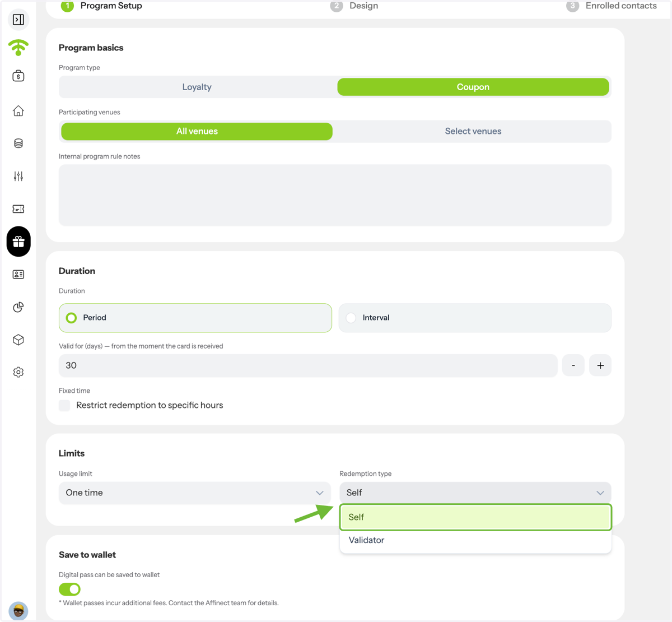Screen dimensions: 672x622
Task: Switch program type to Loyalty
Action: point(197,87)
